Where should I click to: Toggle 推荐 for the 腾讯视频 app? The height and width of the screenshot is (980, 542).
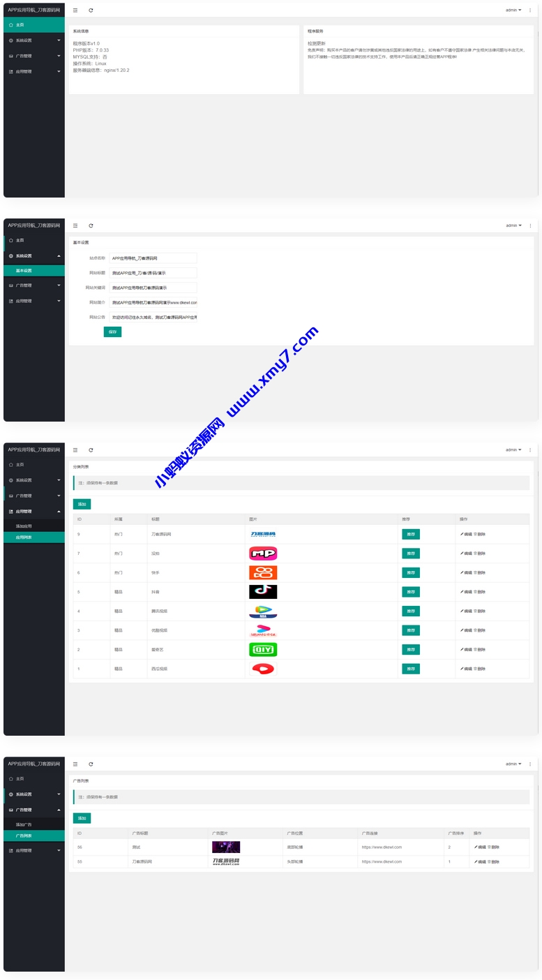click(411, 611)
